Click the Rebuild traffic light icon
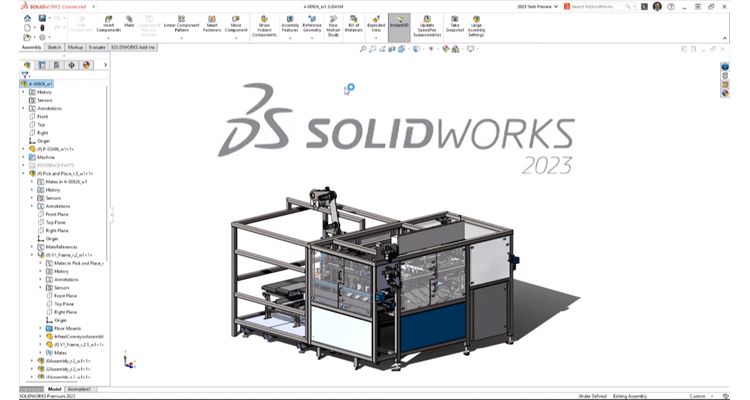Image resolution: width=750 pixels, height=400 pixels. pyautogui.click(x=42, y=28)
